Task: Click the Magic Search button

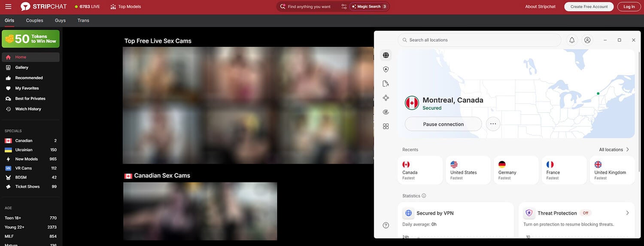Action: point(369,6)
